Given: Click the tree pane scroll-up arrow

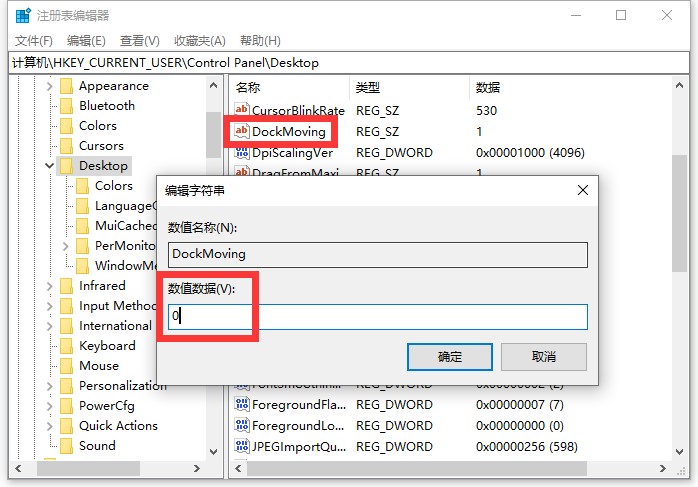Looking at the screenshot, I should coord(213,85).
